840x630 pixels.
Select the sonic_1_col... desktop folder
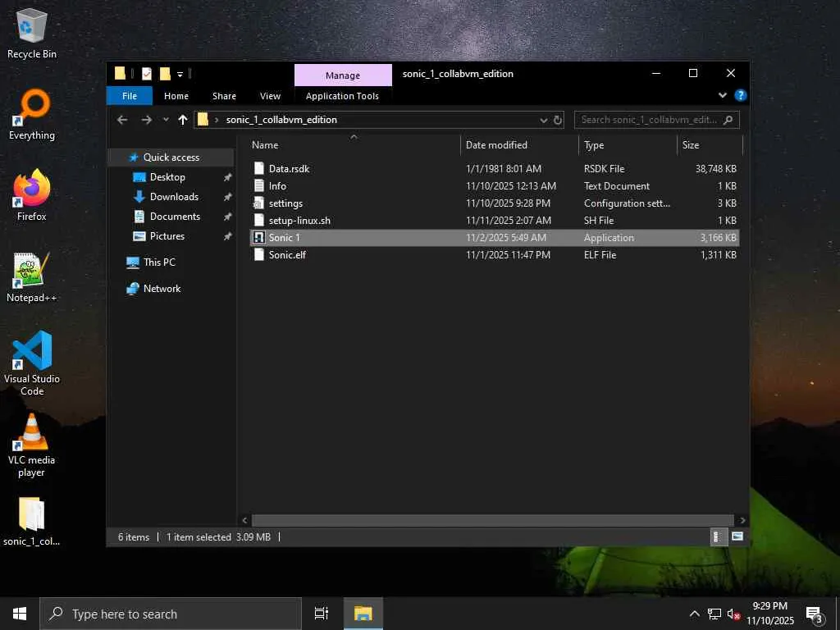pos(32,521)
